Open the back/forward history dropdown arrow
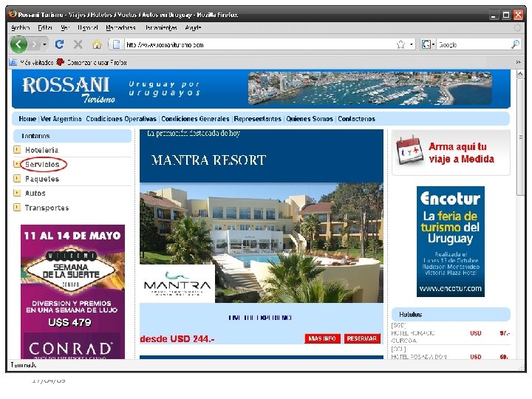Viewport: 532px width, 399px height. (x=44, y=44)
